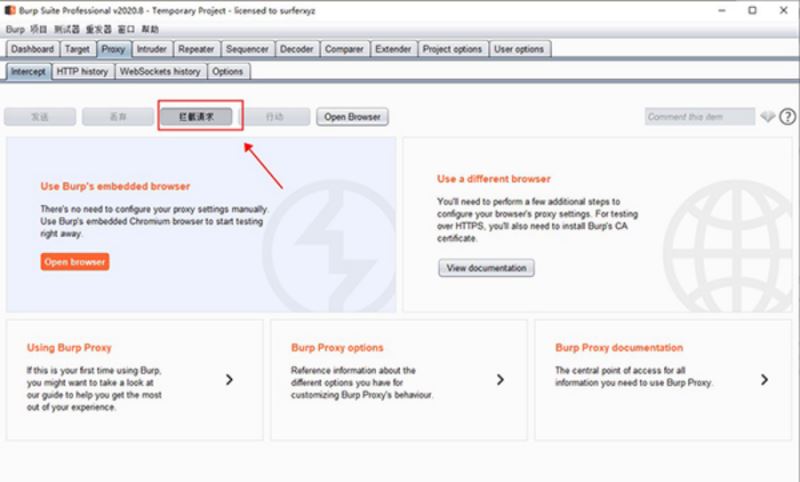Click the gray Open Browser toolbar button
Viewport: 800px width, 482px height.
pos(352,117)
